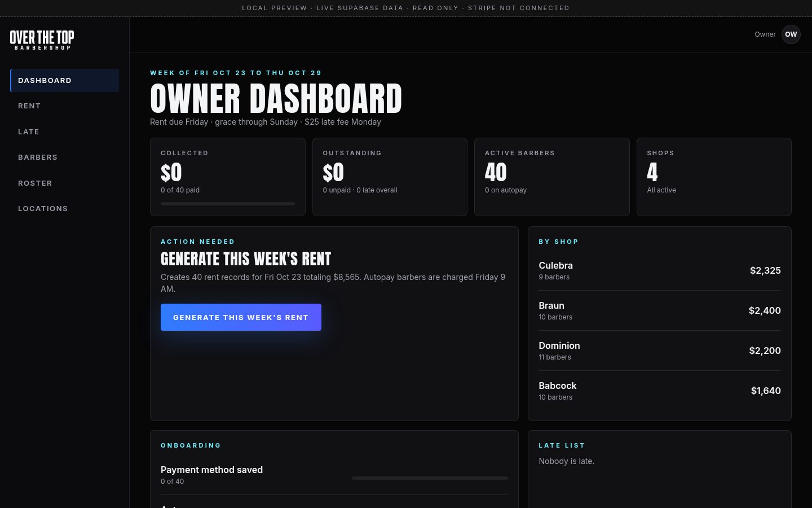Image resolution: width=812 pixels, height=508 pixels.
Task: Open the Dashboard sidebar item
Action: click(64, 80)
